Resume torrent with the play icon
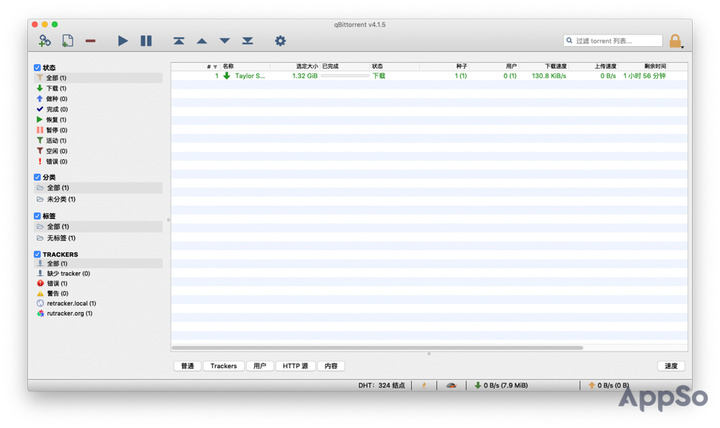Viewport: 720px width, 428px height. (123, 41)
